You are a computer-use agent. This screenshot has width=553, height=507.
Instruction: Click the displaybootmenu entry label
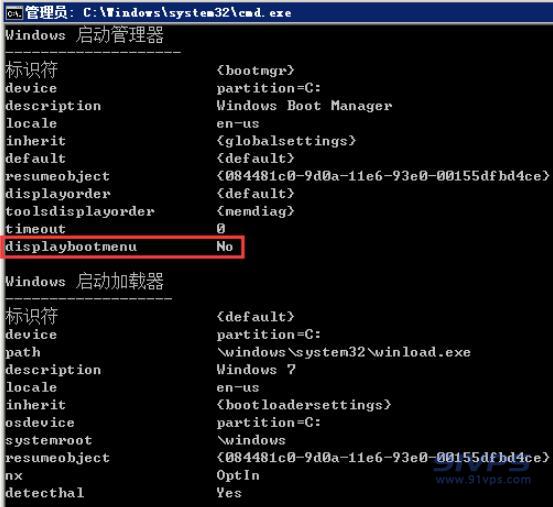71,247
